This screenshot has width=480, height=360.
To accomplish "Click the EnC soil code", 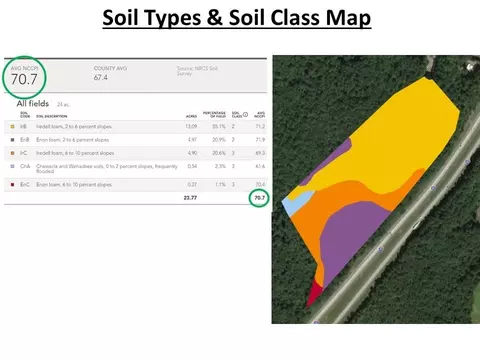I will [25, 184].
